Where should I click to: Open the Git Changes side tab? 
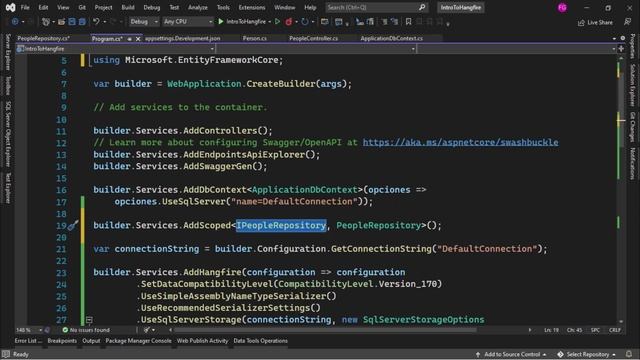point(633,127)
